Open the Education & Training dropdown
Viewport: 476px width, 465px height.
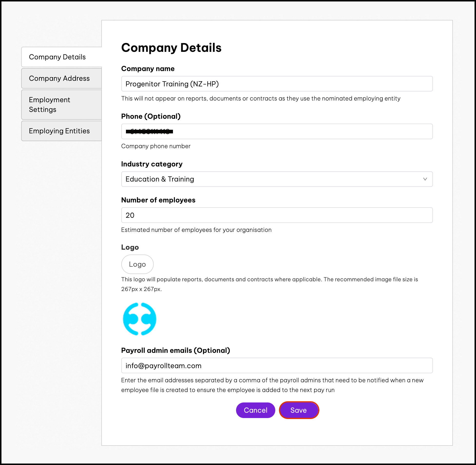coord(277,179)
